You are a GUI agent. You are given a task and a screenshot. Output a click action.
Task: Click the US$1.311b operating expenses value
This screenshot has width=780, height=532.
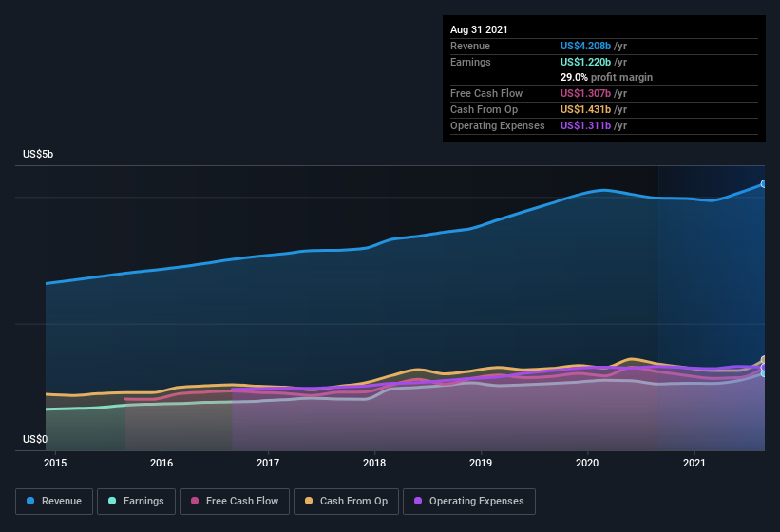(585, 125)
